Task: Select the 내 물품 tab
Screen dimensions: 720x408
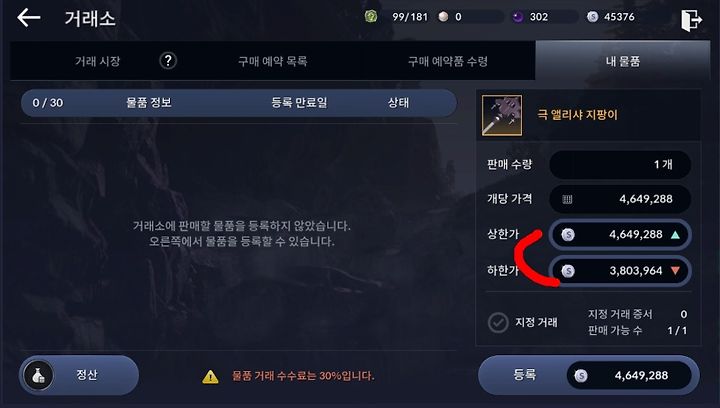Action: (623, 61)
